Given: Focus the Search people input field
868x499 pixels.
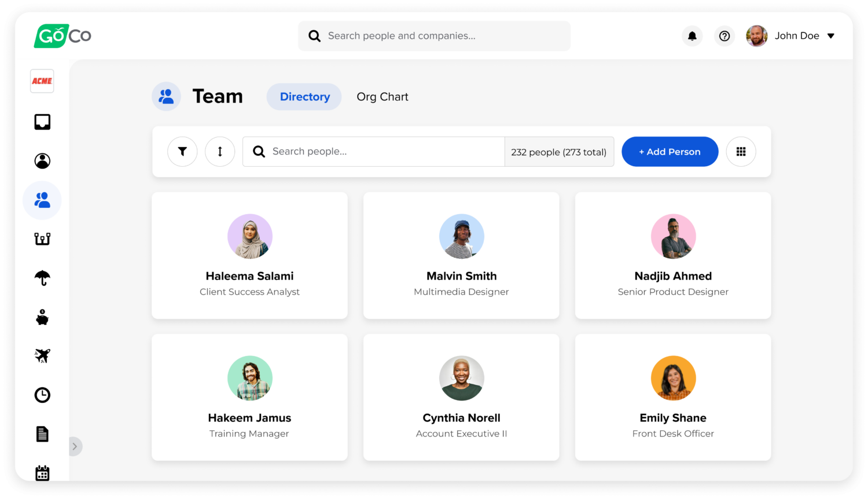Looking at the screenshot, I should 374,152.
